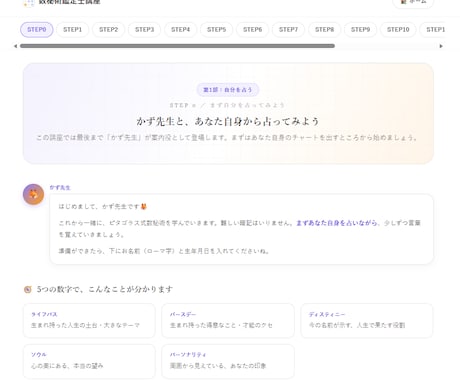This screenshot has width=460, height=380.
Task: Click the horizontal tab scrollbar thumb
Action: coord(177,46)
